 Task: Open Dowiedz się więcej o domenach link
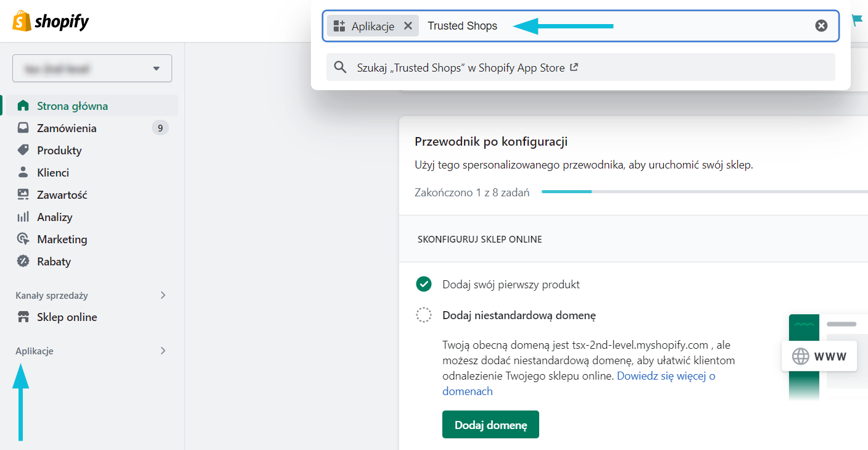click(x=666, y=375)
